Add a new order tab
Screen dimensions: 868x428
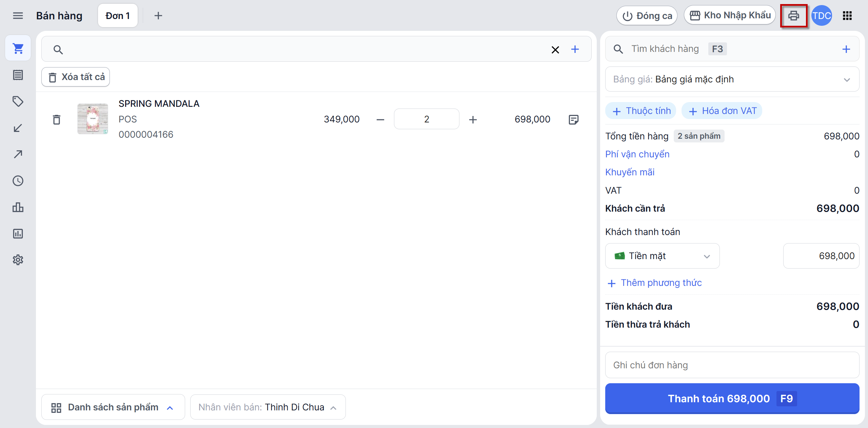coord(158,16)
